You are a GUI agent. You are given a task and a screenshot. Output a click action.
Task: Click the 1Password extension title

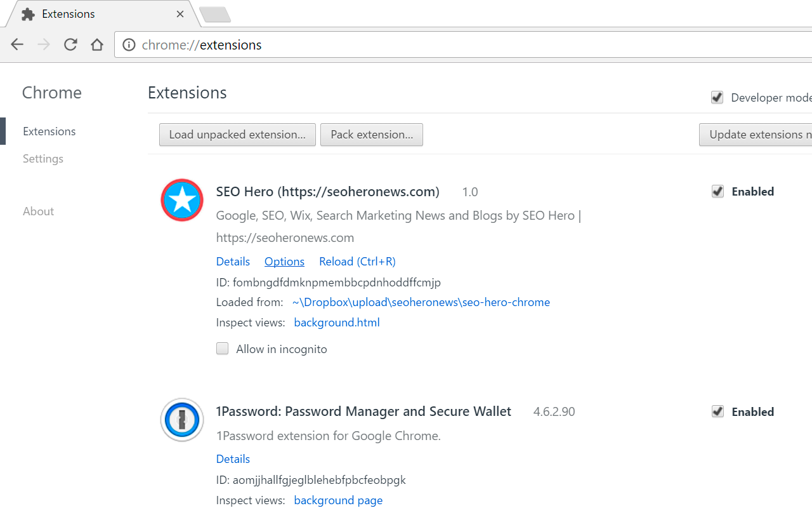click(x=363, y=411)
